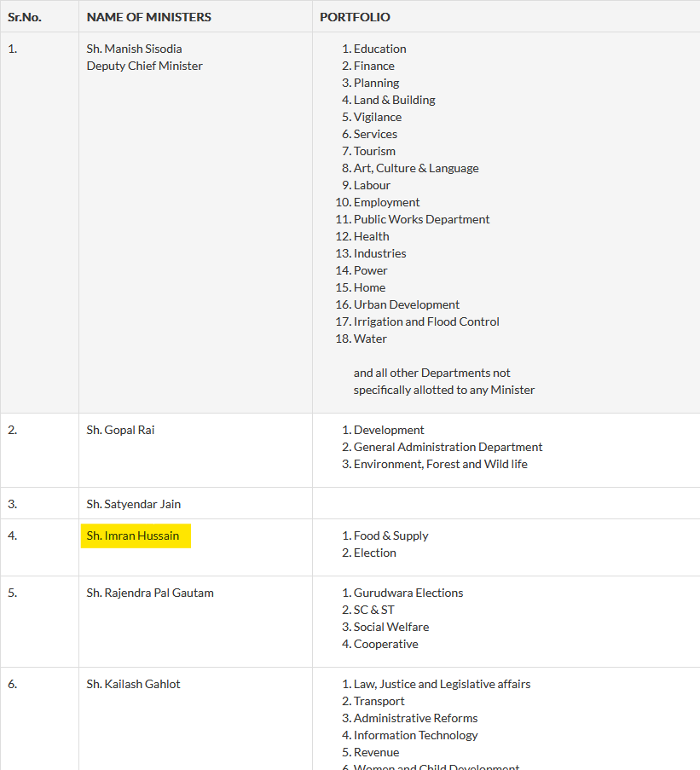This screenshot has height=770, width=700.
Task: Click the highlighted Sh. Imran Hussain name
Action: point(133,536)
